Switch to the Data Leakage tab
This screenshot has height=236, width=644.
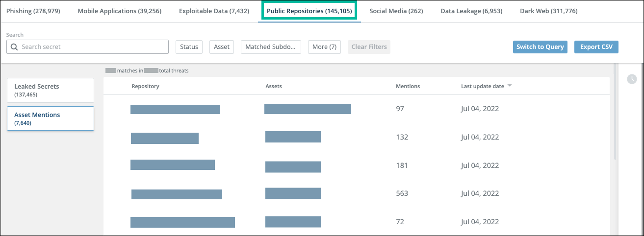(x=471, y=11)
